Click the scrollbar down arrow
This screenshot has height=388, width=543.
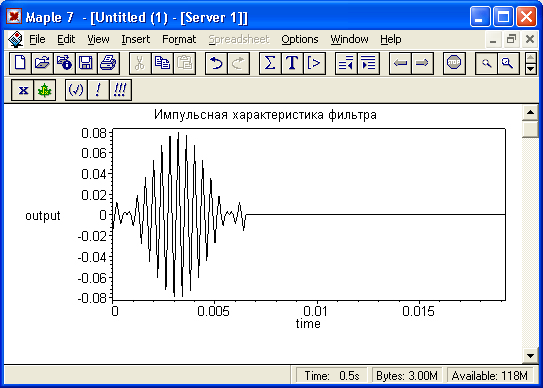click(530, 355)
